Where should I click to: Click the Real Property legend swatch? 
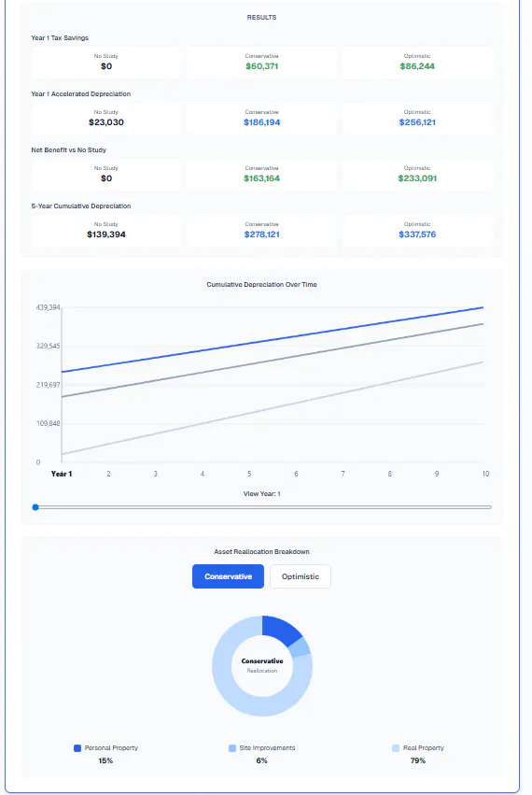(396, 748)
